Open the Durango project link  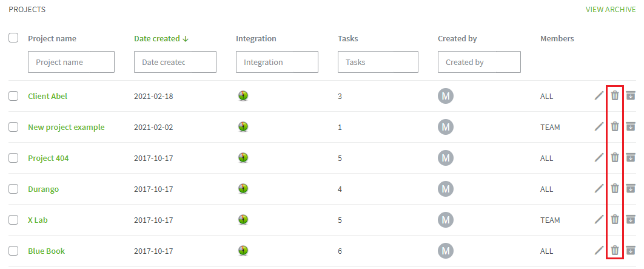click(43, 189)
